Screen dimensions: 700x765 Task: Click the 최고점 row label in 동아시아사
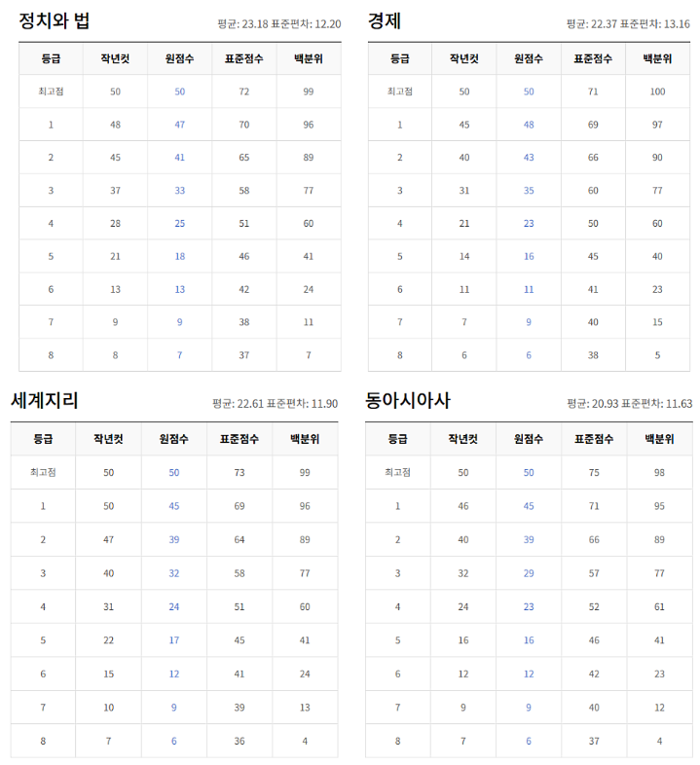397,472
